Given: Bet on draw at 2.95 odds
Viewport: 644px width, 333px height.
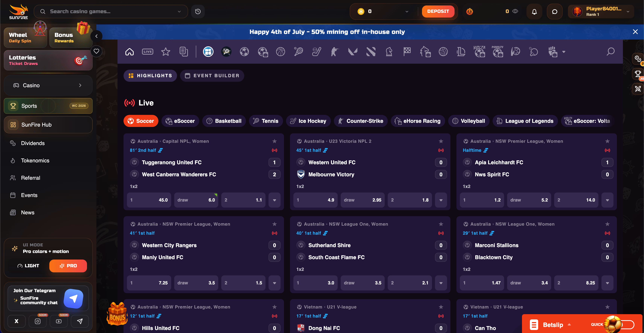Looking at the screenshot, I should (362, 200).
